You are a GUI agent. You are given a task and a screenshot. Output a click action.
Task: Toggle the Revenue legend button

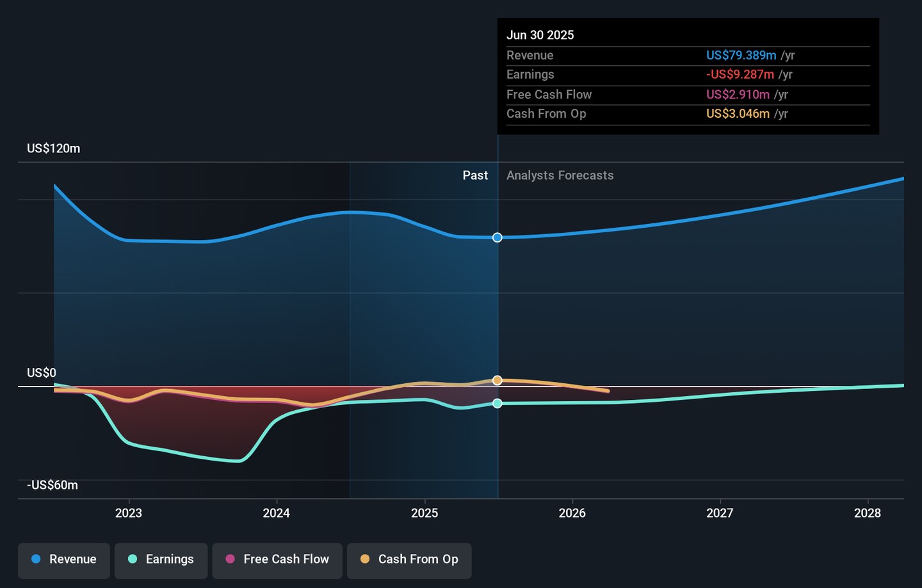(64, 559)
